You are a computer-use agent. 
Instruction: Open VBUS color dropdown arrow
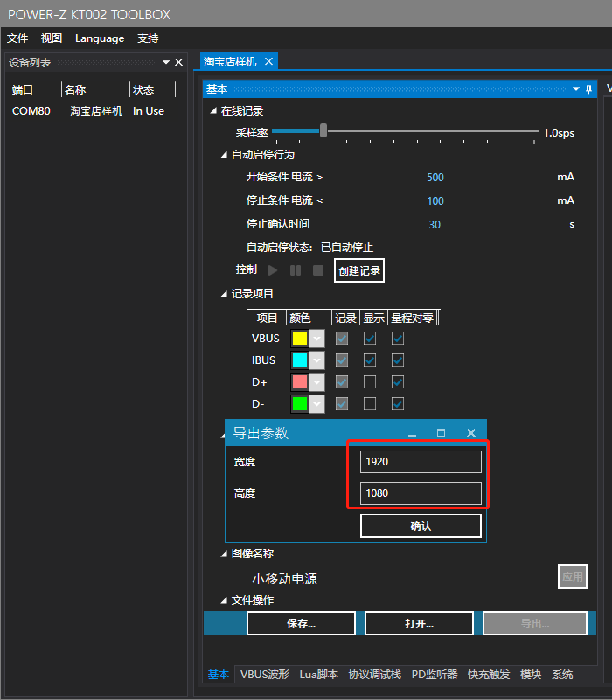[316, 339]
